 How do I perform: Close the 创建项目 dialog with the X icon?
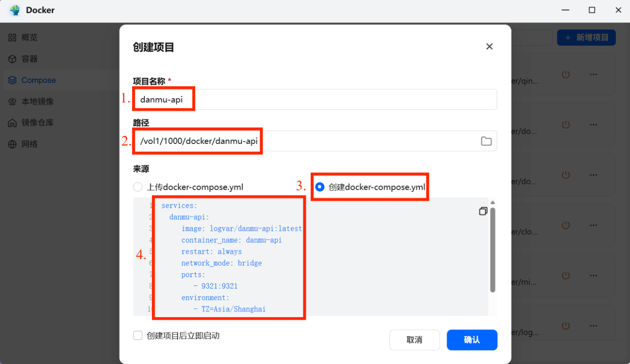tap(489, 46)
